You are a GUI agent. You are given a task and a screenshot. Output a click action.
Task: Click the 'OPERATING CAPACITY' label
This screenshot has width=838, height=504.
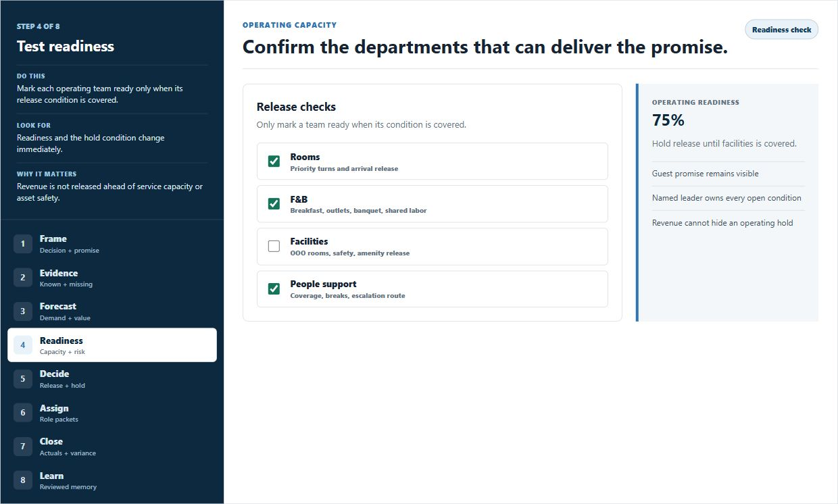click(x=290, y=25)
